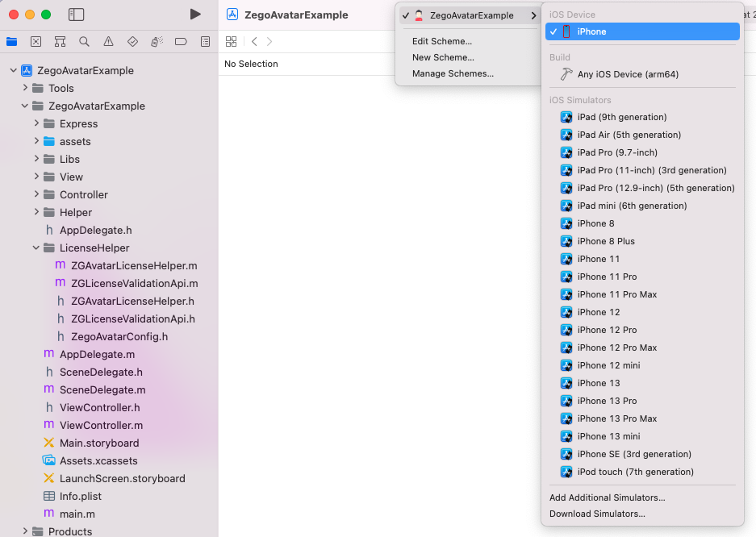Screen dimensions: 756x537
Task: Choose Manage Schemes... from the menu
Action: click(x=453, y=73)
